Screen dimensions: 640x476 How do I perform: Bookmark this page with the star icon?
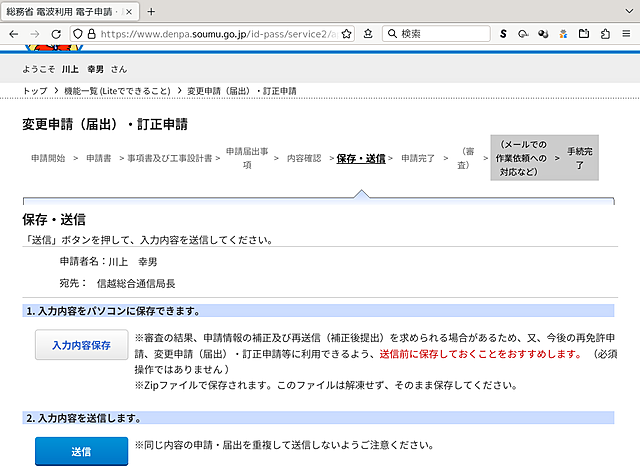coord(347,33)
